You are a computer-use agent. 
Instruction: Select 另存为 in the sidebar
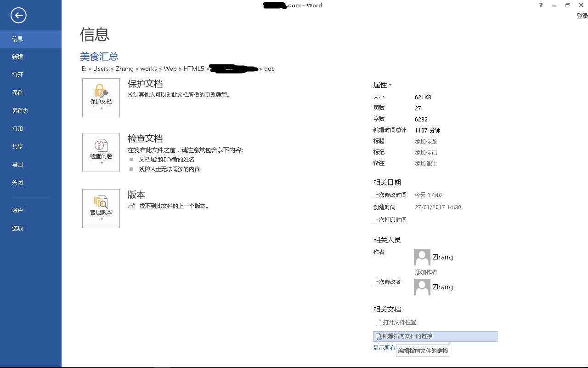pos(31,111)
